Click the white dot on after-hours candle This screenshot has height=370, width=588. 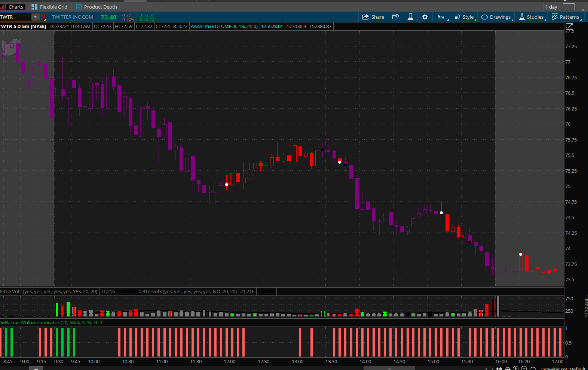[521, 254]
